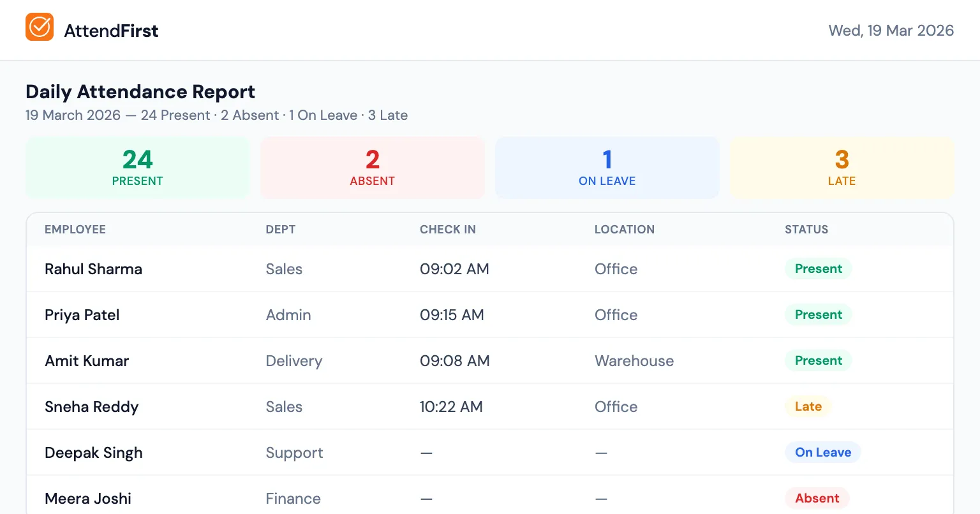Click the date Wed, 19 Mar 2026
The width and height of the screenshot is (980, 514).
tap(891, 29)
